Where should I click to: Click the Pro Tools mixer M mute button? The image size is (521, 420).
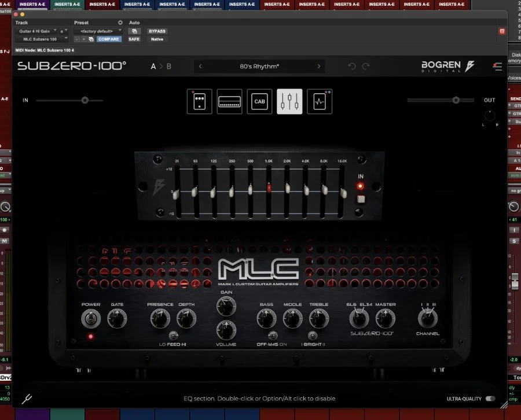[5, 241]
